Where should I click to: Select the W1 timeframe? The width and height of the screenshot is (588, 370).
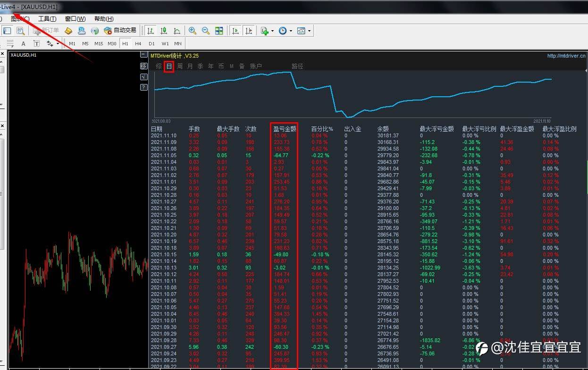tap(165, 43)
